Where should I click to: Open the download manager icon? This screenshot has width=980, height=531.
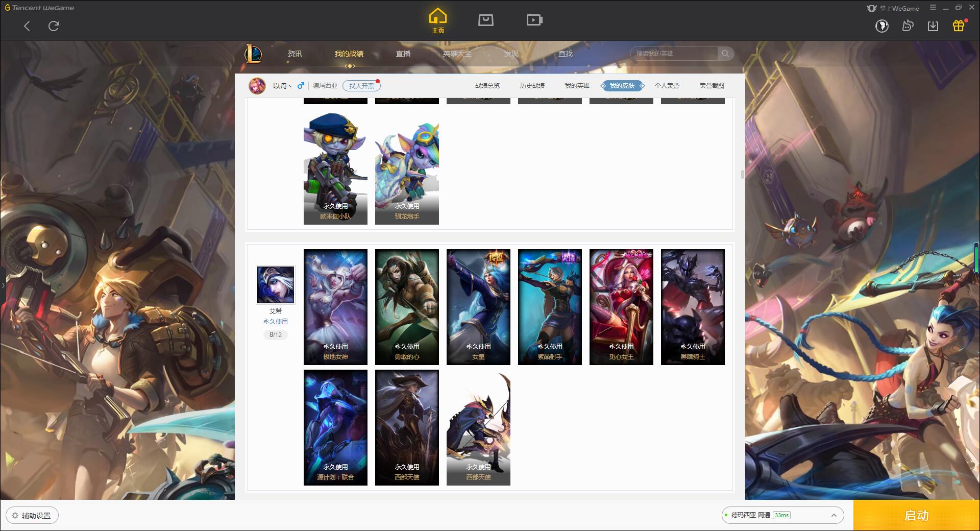coord(933,26)
